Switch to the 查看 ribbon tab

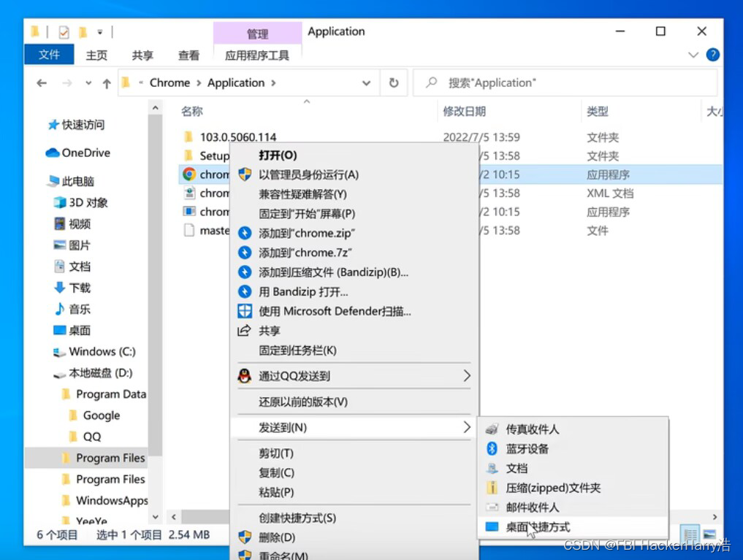(188, 55)
